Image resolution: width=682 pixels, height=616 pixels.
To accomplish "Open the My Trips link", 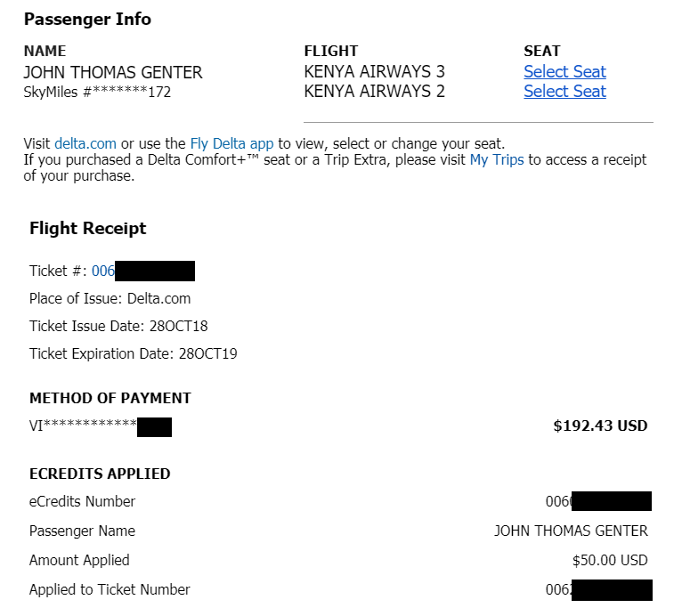I will point(497,160).
